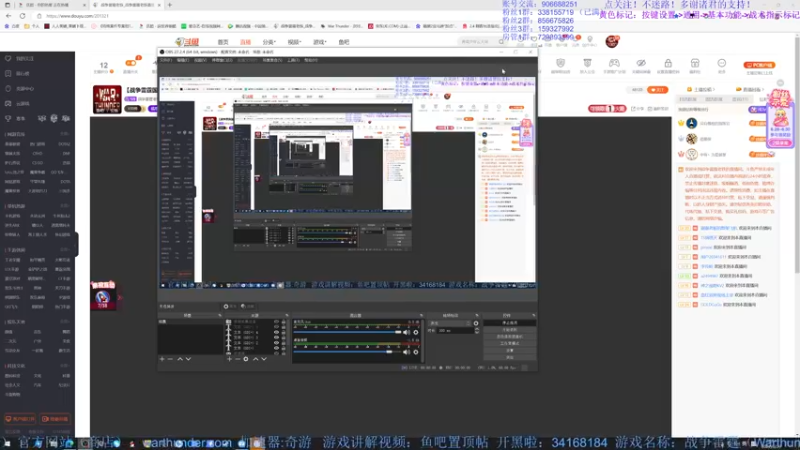Click the share icon above the stream player
The width and height of the screenshot is (800, 450).
pyautogui.click(x=633, y=109)
